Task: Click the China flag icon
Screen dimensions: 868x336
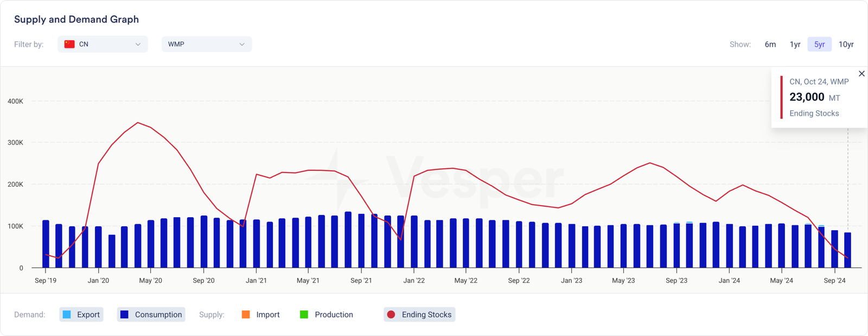Action: pyautogui.click(x=69, y=45)
